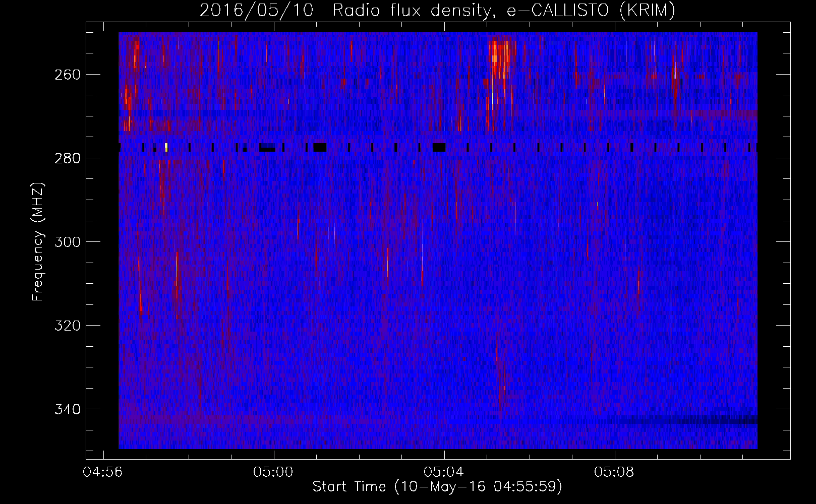The width and height of the screenshot is (816, 504).
Task: Click the 280 frequency tick label
Action: (x=68, y=158)
